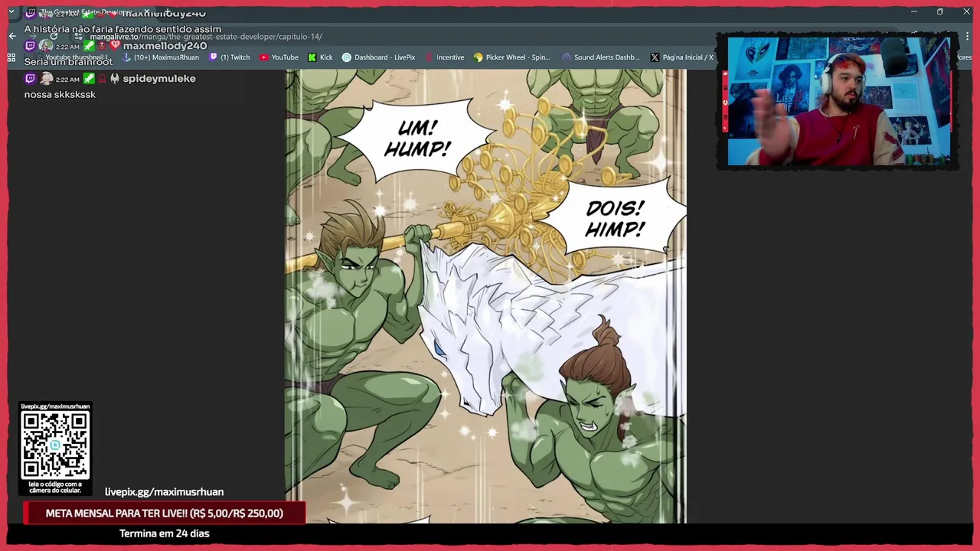The height and width of the screenshot is (551, 980).
Task: Open the Sound Alerts Dashboard bookmark
Action: pos(601,57)
